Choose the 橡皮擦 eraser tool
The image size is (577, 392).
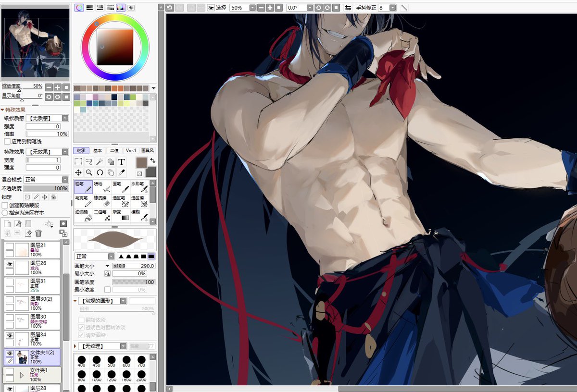point(102,201)
